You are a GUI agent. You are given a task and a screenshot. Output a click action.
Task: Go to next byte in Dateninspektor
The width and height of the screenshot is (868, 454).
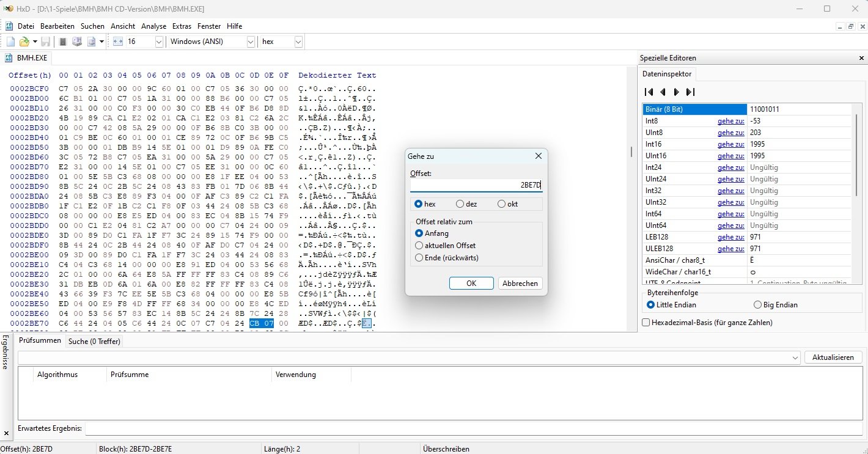[676, 92]
